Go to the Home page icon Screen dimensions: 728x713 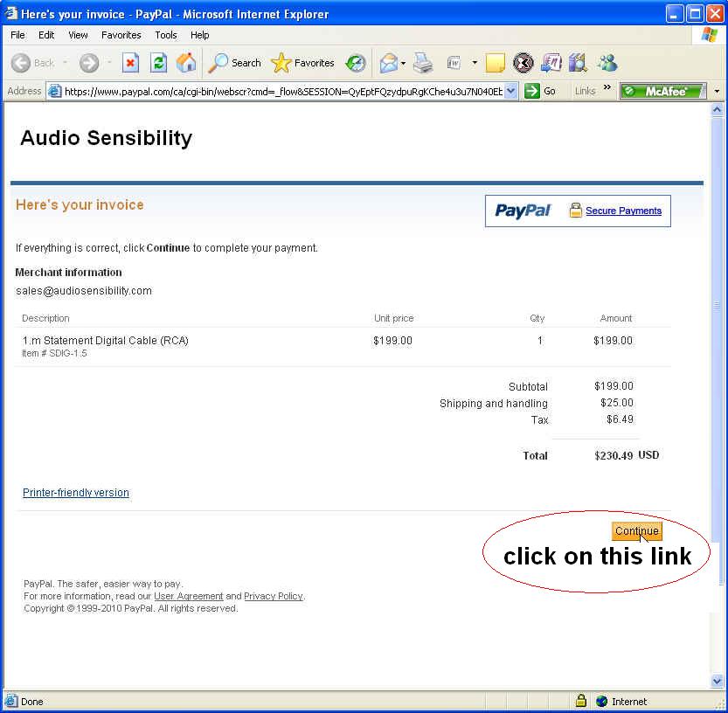[186, 63]
